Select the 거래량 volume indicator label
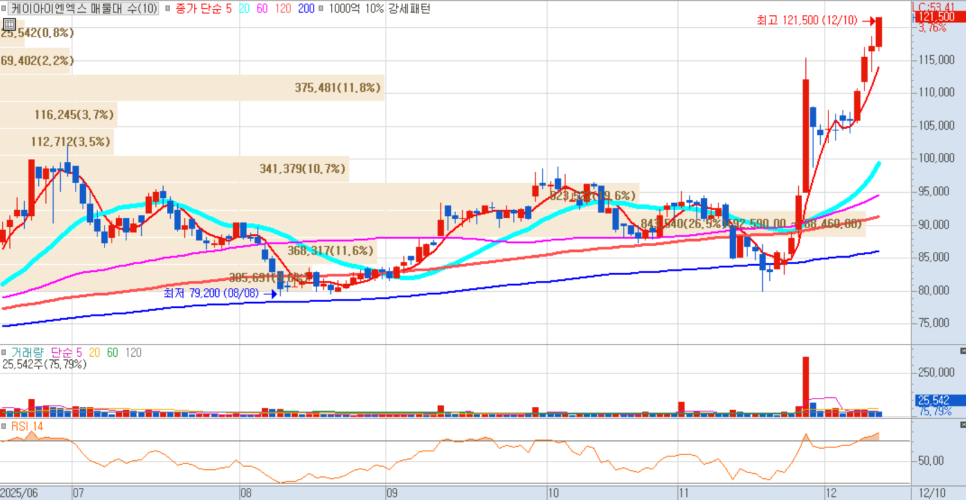 coord(28,352)
